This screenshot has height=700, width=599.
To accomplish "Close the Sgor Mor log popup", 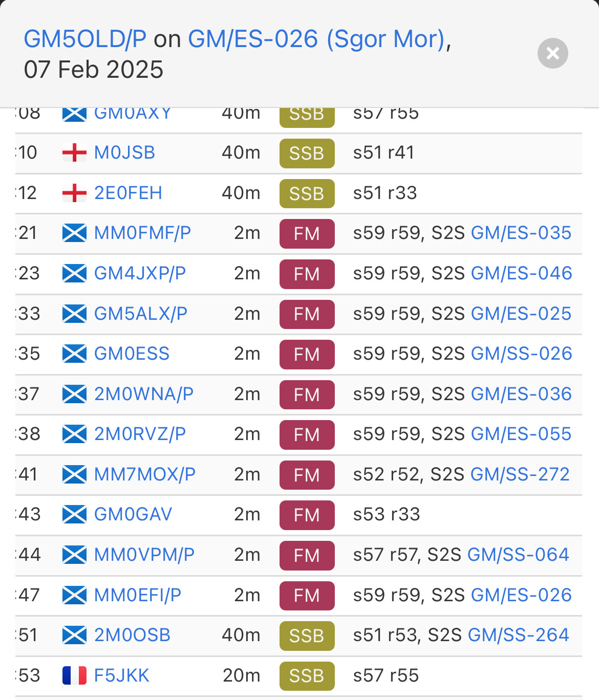I will click(552, 53).
